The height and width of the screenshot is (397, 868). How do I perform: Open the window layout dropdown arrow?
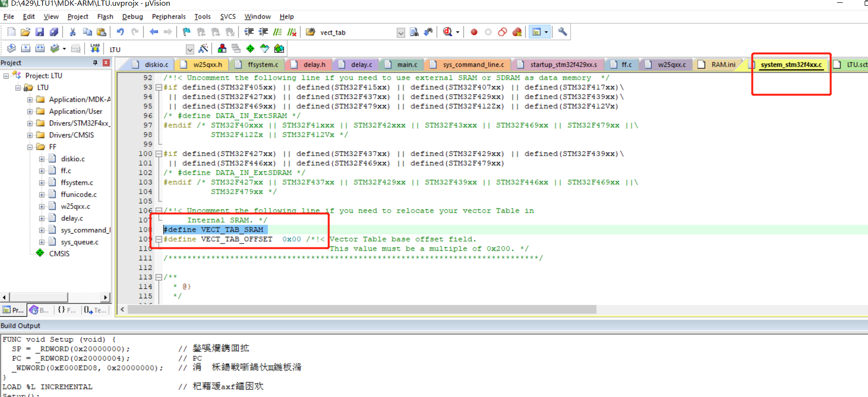click(x=546, y=32)
